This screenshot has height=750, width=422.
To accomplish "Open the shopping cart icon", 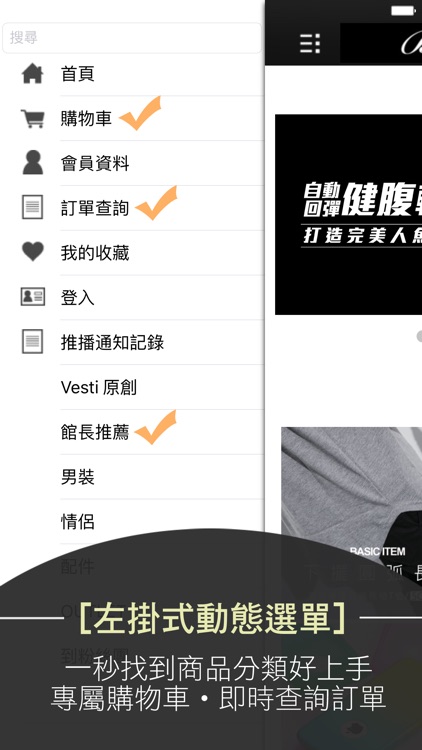I will 33,119.
